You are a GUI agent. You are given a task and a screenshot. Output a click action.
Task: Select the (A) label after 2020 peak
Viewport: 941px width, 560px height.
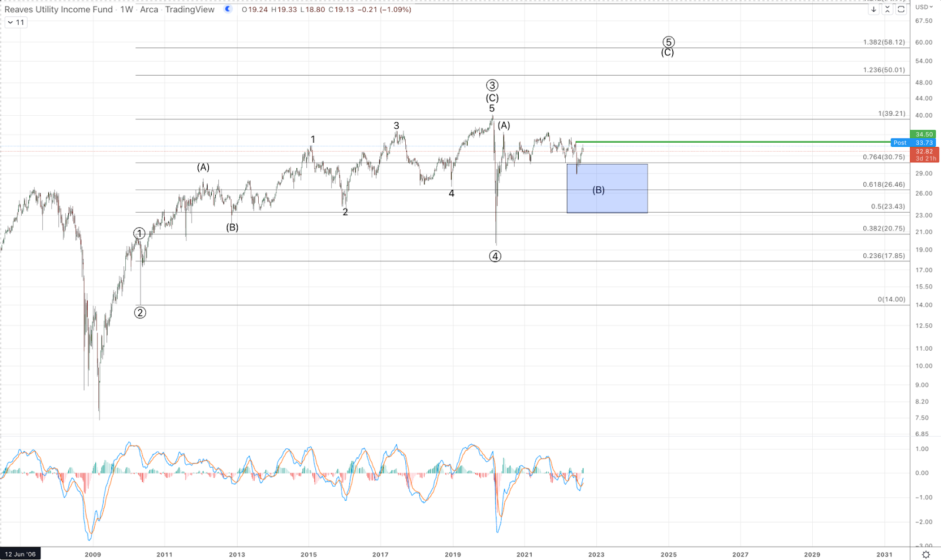coord(504,125)
